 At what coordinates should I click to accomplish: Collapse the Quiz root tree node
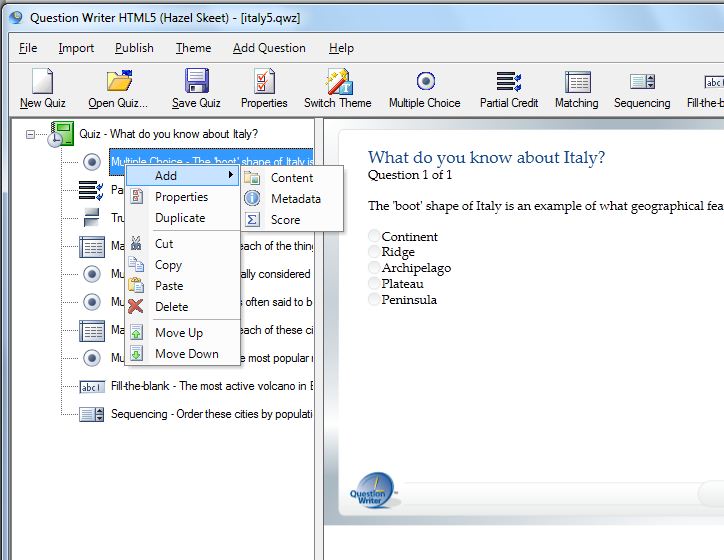pos(30,134)
